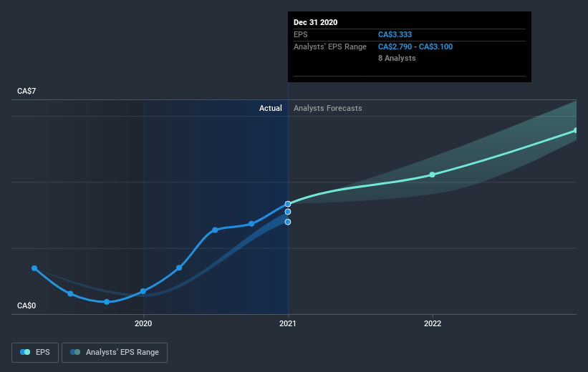Image resolution: width=588 pixels, height=372 pixels.
Task: Click the 8 Analysts text in tooltip
Action: pyautogui.click(x=397, y=58)
